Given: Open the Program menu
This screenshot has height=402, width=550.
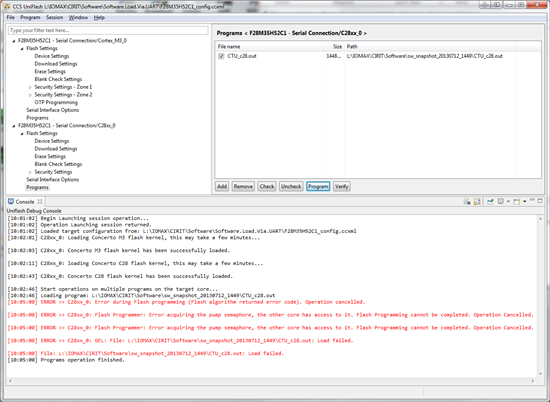Looking at the screenshot, I should pos(30,18).
